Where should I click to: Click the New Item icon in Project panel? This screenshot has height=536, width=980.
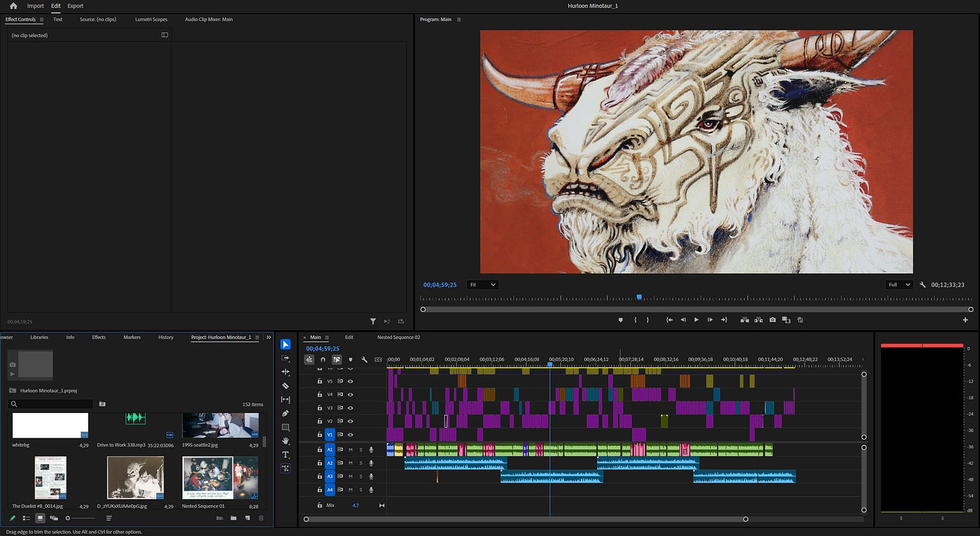[248, 518]
